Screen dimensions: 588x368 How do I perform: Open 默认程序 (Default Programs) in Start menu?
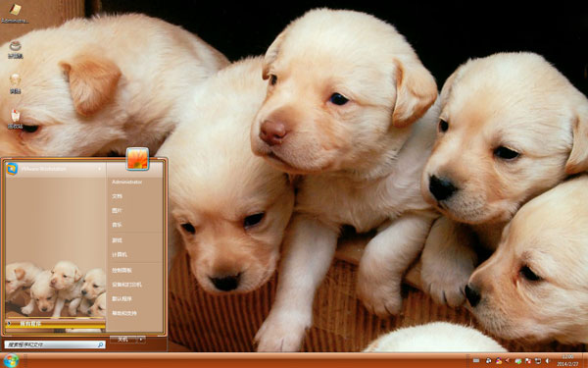122,299
